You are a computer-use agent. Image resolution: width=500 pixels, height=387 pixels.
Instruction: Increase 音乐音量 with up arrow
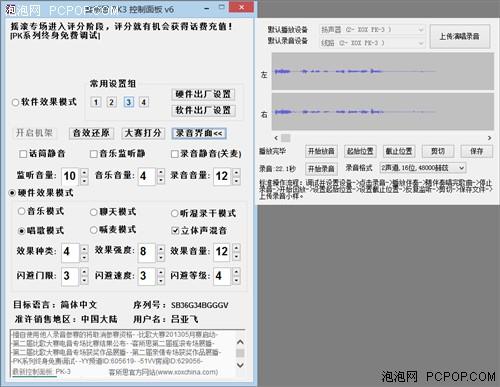161,172
